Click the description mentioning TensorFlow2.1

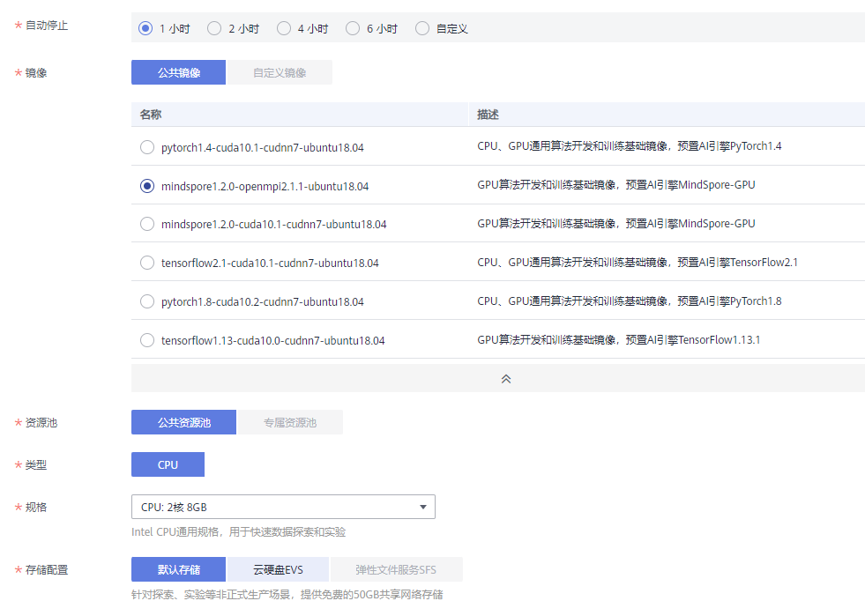point(638,263)
